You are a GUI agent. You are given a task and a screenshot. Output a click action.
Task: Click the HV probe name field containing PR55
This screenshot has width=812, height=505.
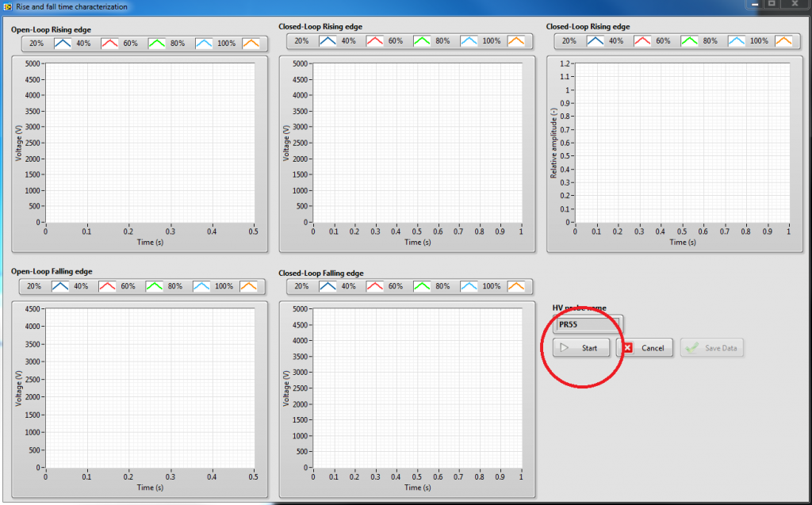[x=587, y=324]
